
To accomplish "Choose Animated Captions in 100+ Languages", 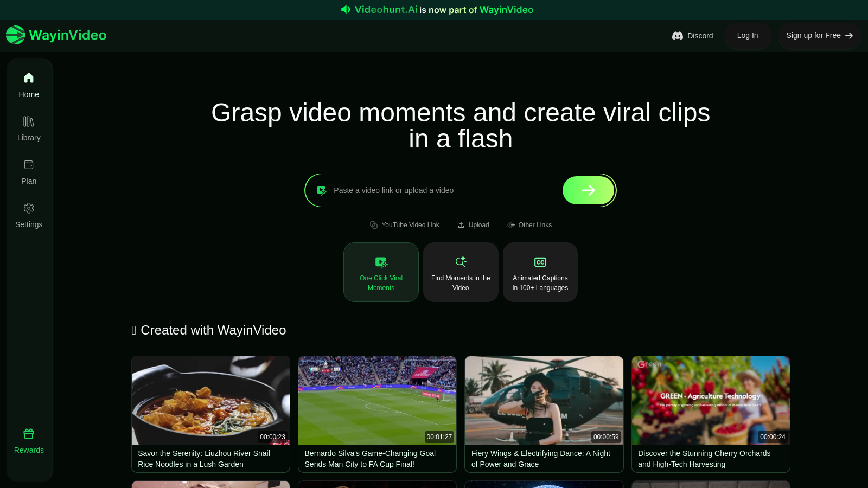I will (x=540, y=272).
